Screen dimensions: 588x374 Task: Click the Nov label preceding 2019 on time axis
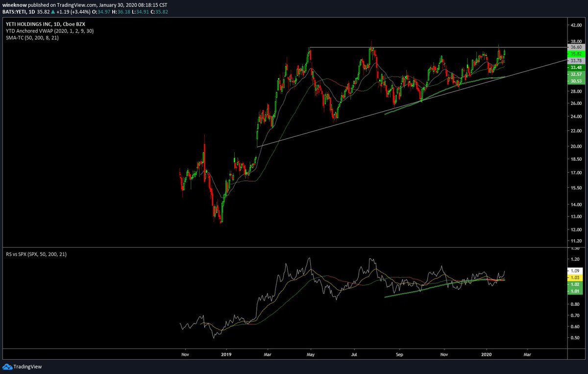(x=185, y=353)
